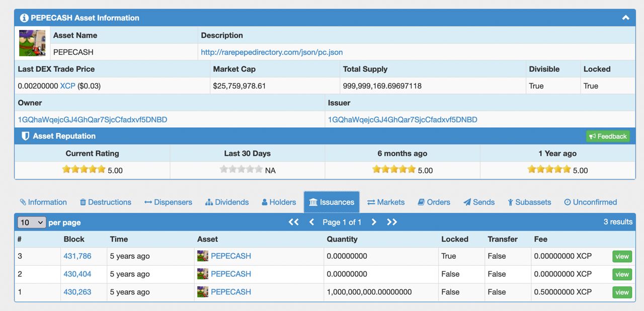Open PEPECASH asset link in issuance 2
The width and height of the screenshot is (644, 311).
click(x=231, y=274)
